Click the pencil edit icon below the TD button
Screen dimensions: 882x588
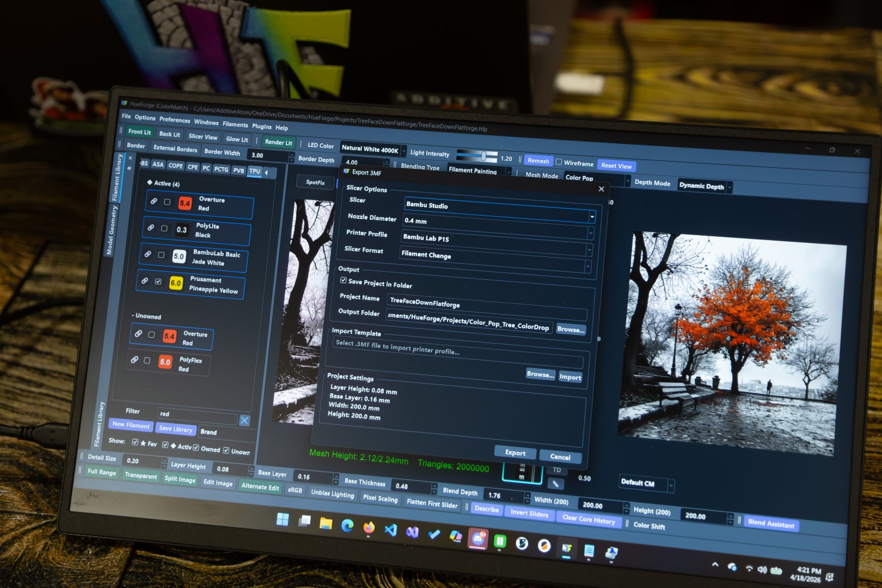(x=555, y=483)
